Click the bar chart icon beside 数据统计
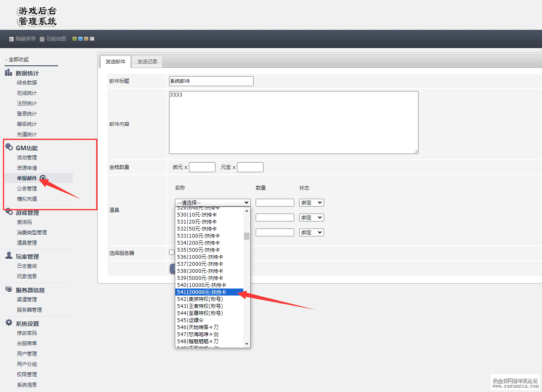Image resolution: width=542 pixels, height=392 pixels. [x=8, y=72]
